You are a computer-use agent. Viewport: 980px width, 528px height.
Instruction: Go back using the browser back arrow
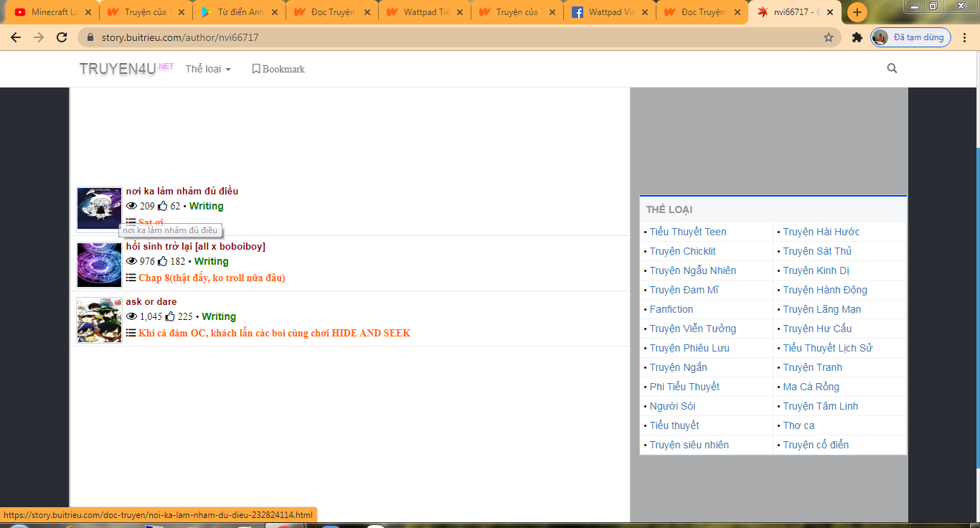16,37
